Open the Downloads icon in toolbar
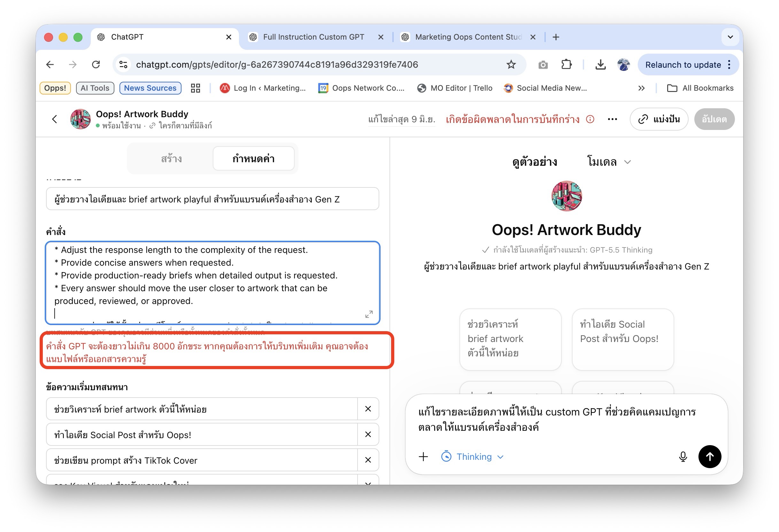 coord(600,65)
